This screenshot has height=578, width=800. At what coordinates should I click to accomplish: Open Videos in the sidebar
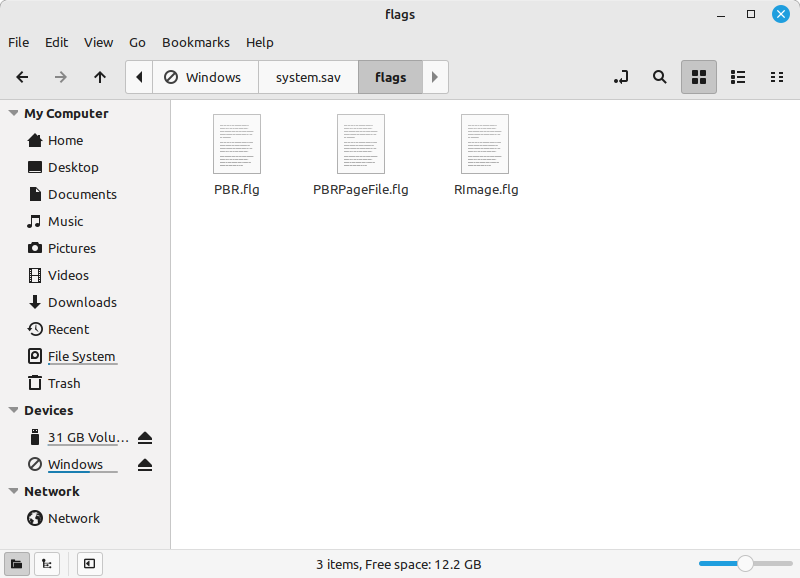point(85,275)
